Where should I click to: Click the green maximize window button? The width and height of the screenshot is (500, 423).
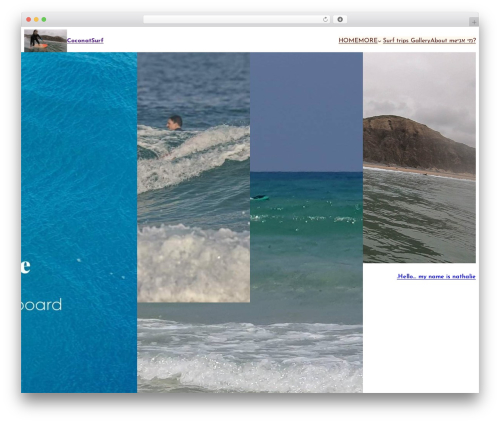(44, 20)
